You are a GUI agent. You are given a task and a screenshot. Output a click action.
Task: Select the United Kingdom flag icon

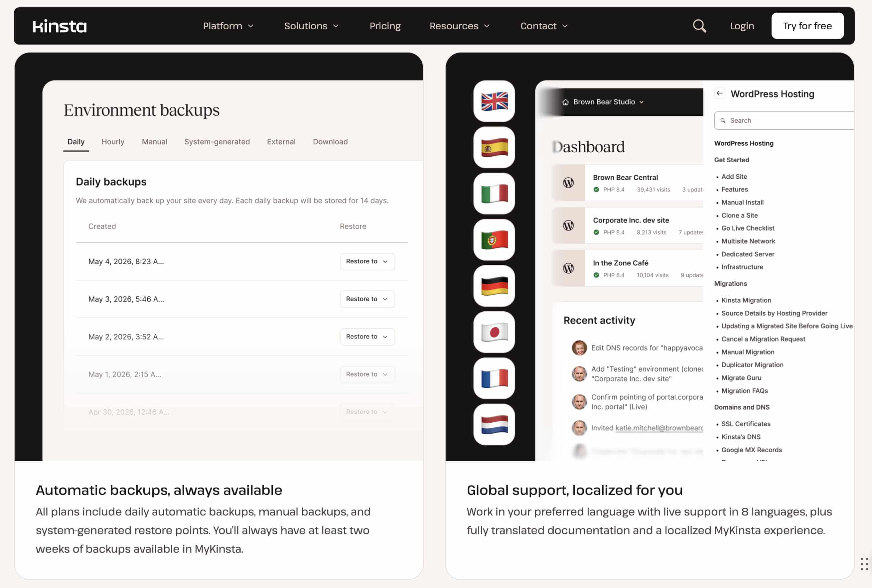click(494, 101)
